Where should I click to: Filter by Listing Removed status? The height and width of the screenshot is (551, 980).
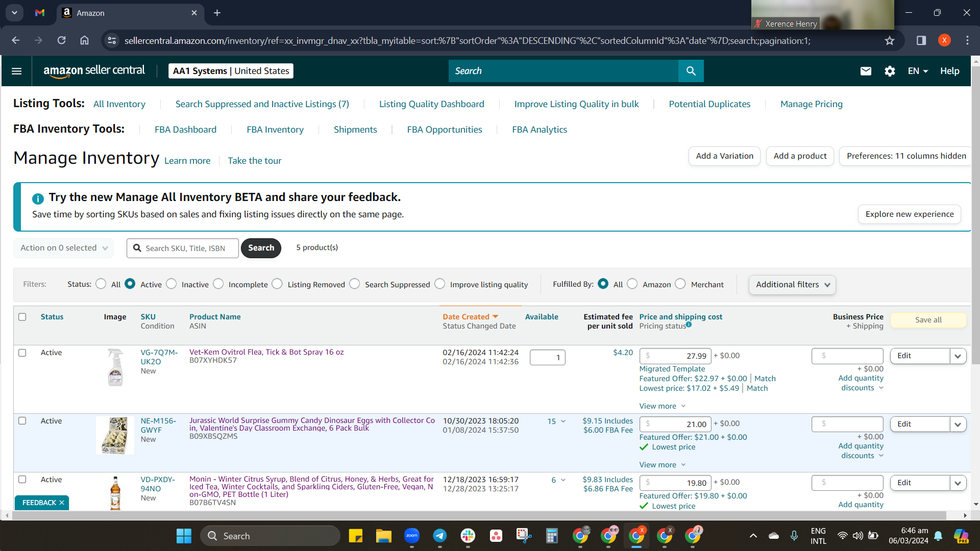(277, 284)
